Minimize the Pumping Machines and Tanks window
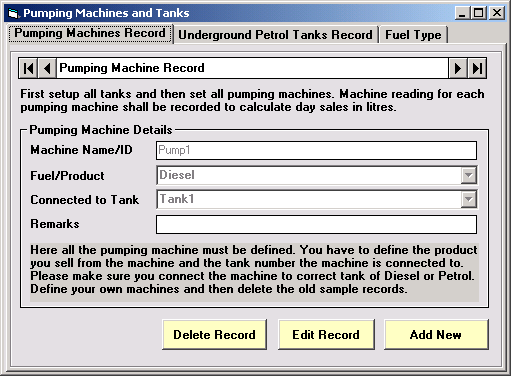The width and height of the screenshot is (511, 376). coord(462,13)
